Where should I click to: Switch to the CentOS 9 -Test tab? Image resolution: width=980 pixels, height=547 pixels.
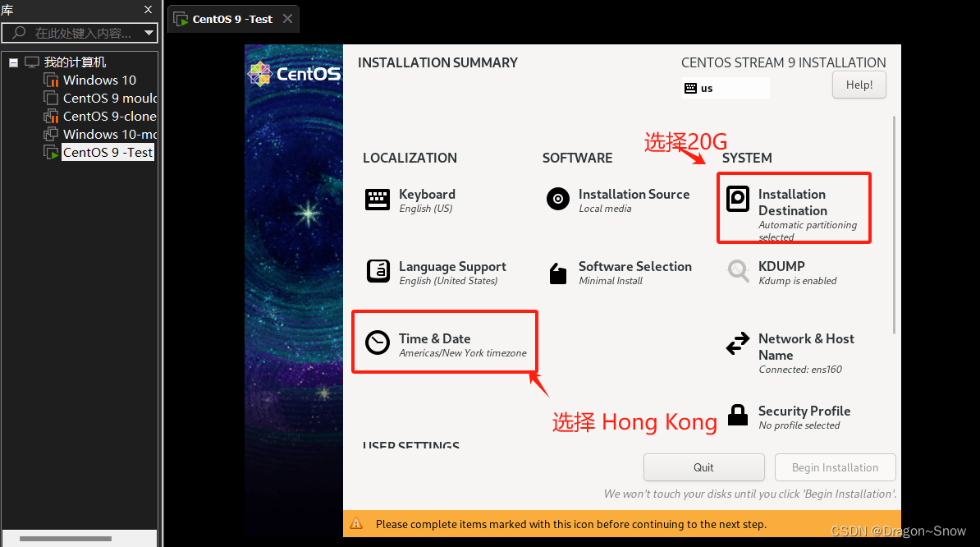(x=233, y=20)
